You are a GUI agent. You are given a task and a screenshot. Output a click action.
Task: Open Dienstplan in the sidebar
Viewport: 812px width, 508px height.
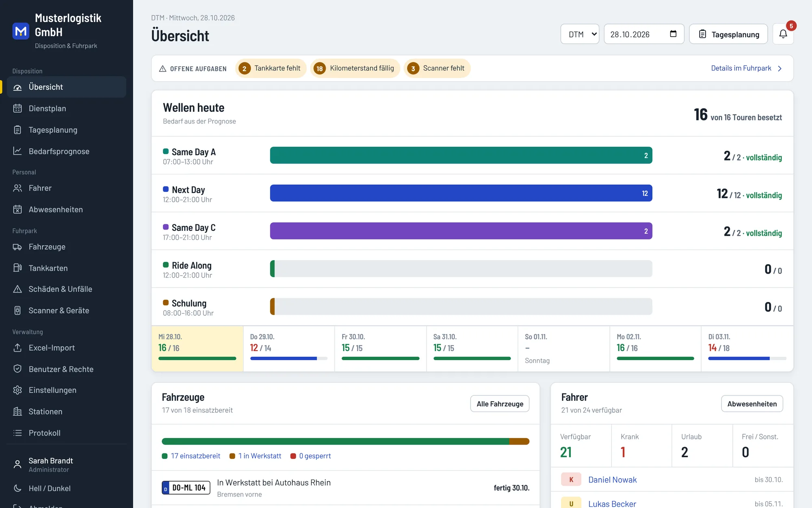coord(67,109)
